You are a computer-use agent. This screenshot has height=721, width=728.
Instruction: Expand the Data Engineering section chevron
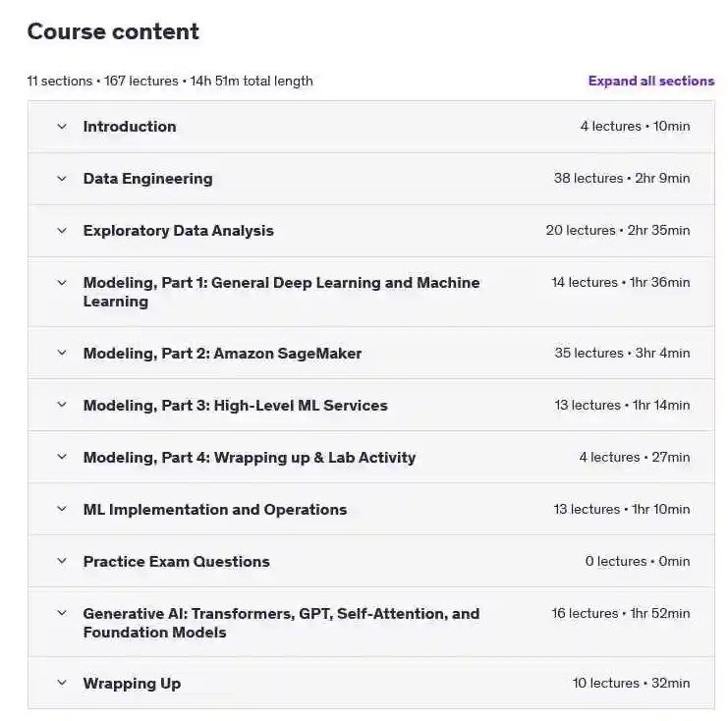coord(62,178)
